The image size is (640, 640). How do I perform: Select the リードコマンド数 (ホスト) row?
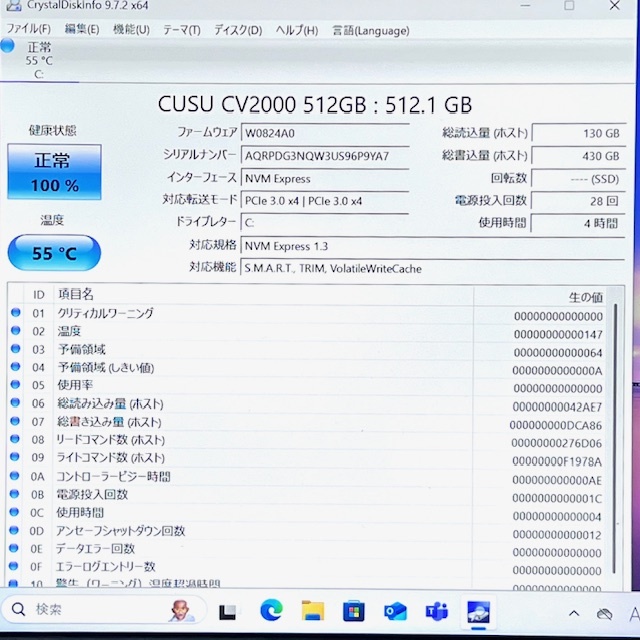[307, 440]
